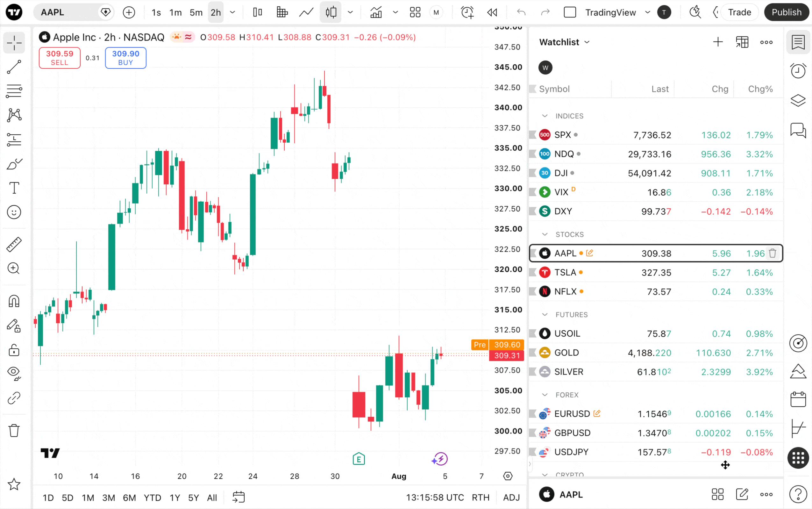812x509 pixels.
Task: Switch to 1m interval
Action: tap(176, 12)
